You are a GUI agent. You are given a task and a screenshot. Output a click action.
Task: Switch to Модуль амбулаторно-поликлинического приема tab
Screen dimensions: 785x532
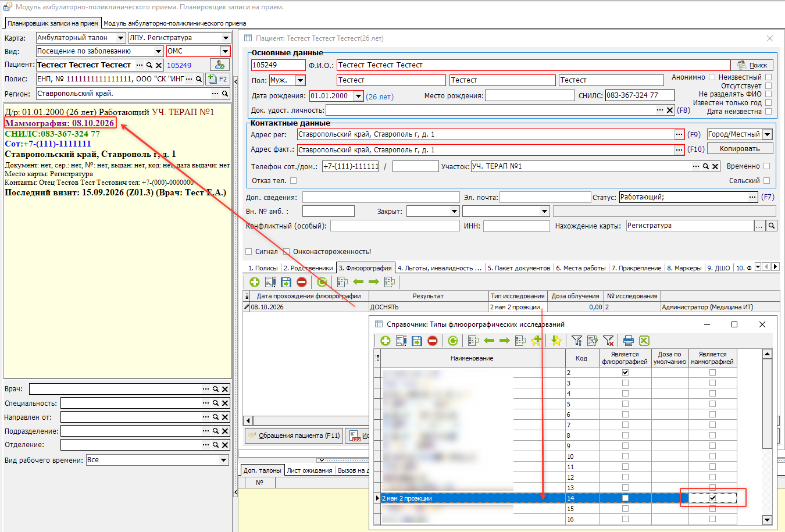coord(174,23)
